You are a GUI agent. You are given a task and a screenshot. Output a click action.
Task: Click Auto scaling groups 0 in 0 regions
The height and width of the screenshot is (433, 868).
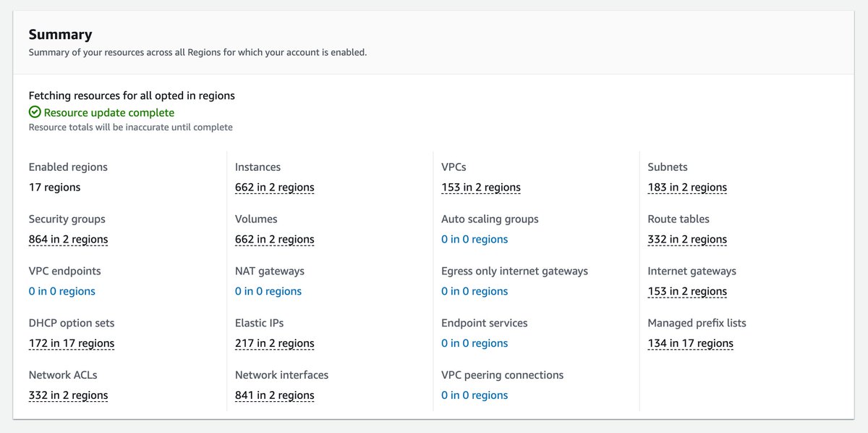pos(474,240)
